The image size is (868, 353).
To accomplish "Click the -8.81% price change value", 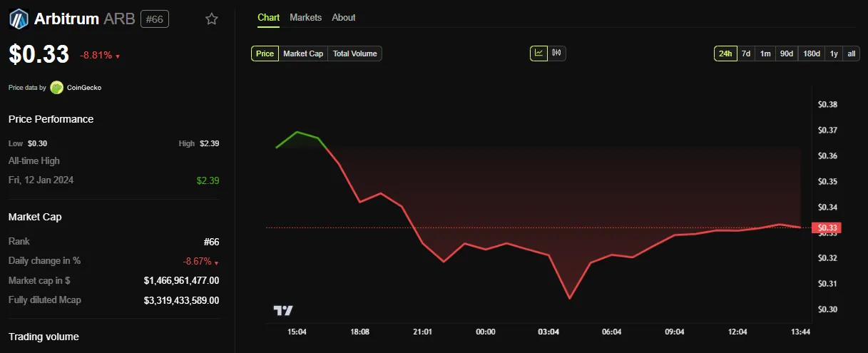I will pyautogui.click(x=96, y=56).
